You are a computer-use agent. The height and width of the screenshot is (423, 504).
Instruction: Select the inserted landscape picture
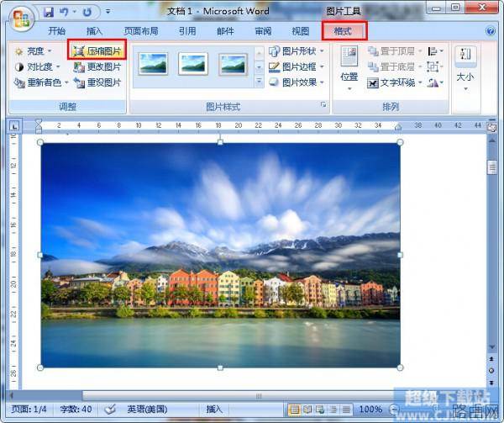tap(220, 255)
